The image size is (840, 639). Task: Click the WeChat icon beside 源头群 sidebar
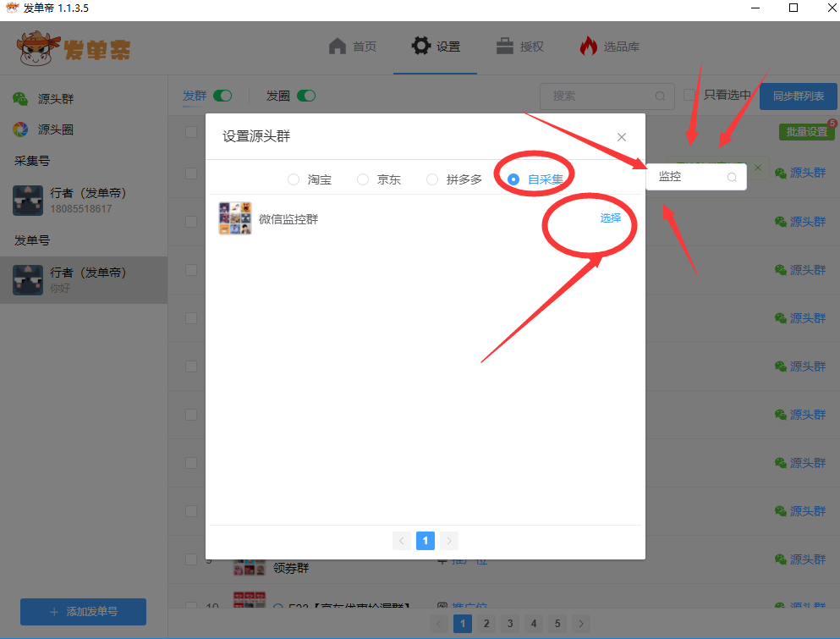click(20, 99)
